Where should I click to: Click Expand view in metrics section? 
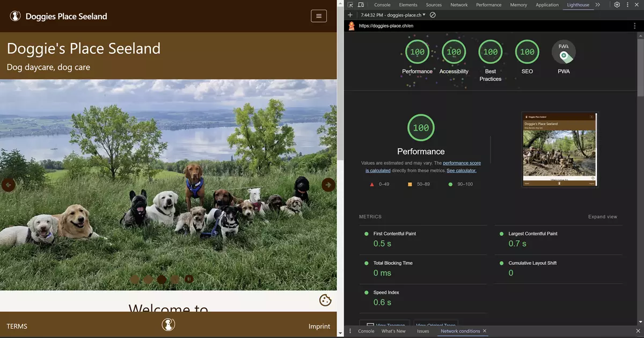pos(603,217)
